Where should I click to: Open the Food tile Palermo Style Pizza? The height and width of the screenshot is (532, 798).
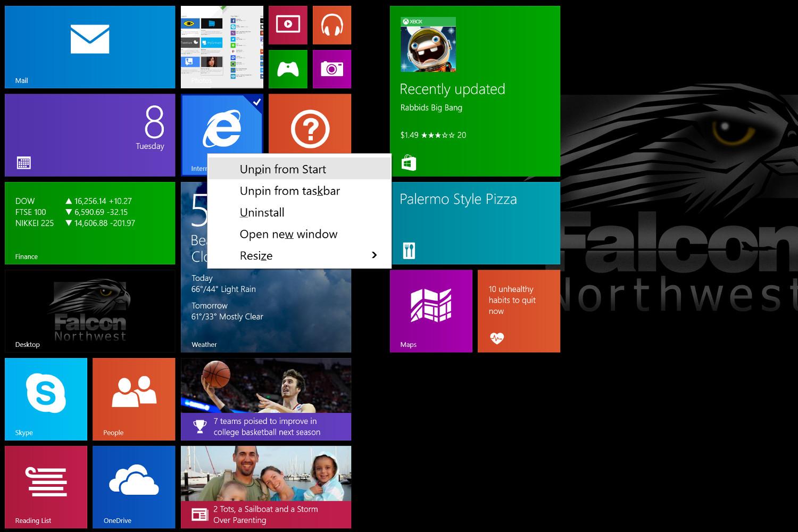click(x=475, y=223)
